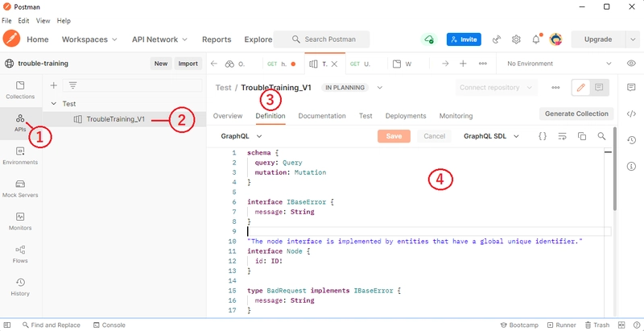Click the Generate Collection button
Screen dimensions: 644x331
[x=577, y=114]
